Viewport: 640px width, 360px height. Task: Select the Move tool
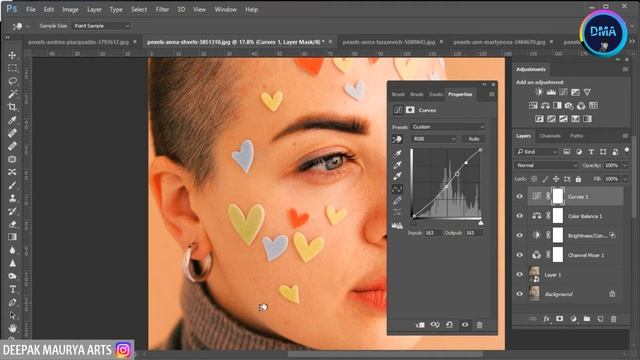pos(12,55)
